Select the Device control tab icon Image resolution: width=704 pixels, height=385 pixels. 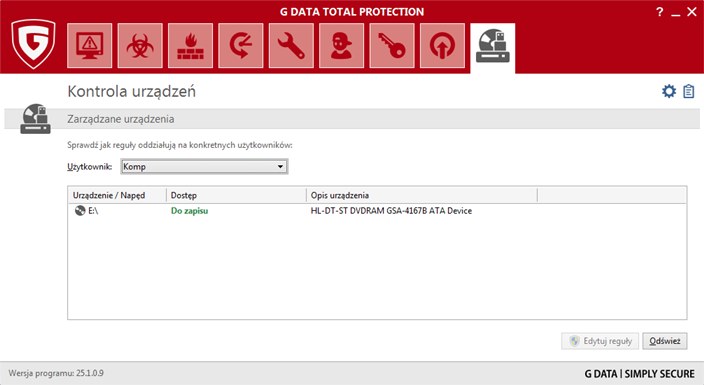493,47
